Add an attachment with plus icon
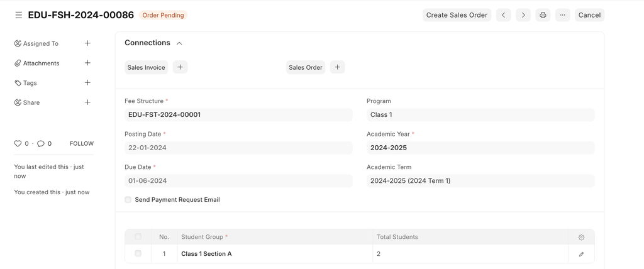This screenshot has height=269, width=644. [x=87, y=63]
